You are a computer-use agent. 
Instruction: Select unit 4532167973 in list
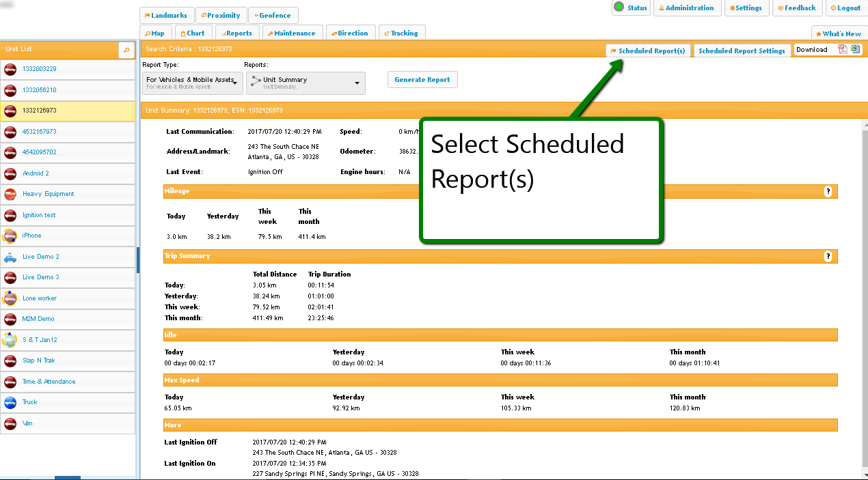(40, 132)
